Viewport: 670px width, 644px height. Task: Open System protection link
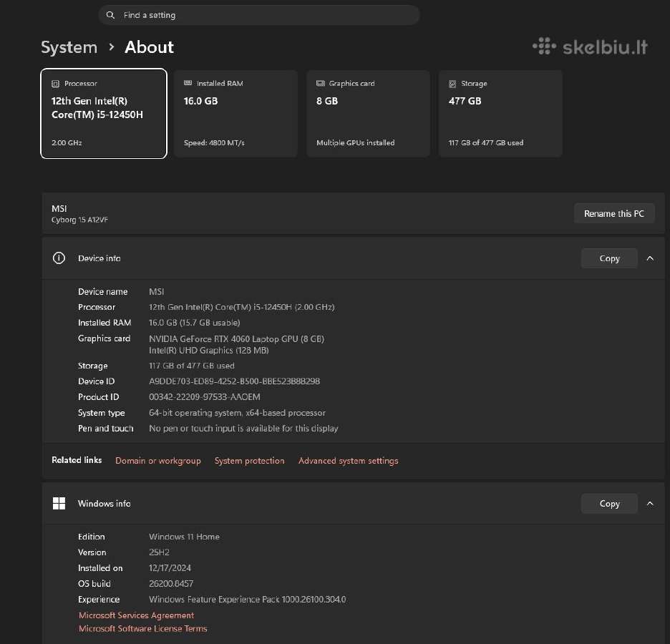250,461
